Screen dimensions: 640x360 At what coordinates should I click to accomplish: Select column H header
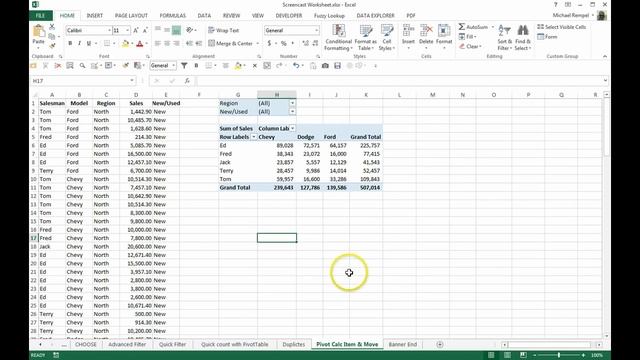coord(277,95)
